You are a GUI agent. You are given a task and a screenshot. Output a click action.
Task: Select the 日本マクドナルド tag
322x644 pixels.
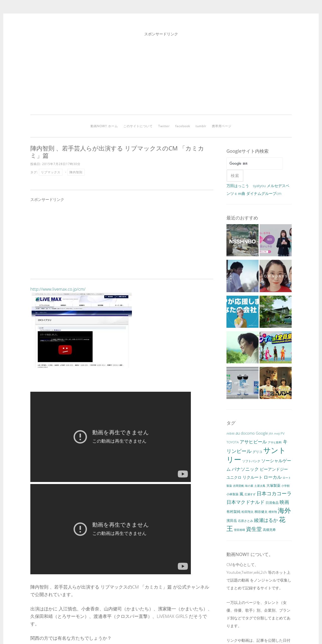[x=245, y=502]
